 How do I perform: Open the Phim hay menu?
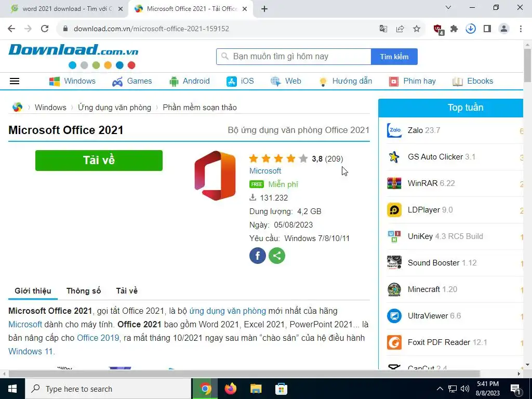pos(412,81)
